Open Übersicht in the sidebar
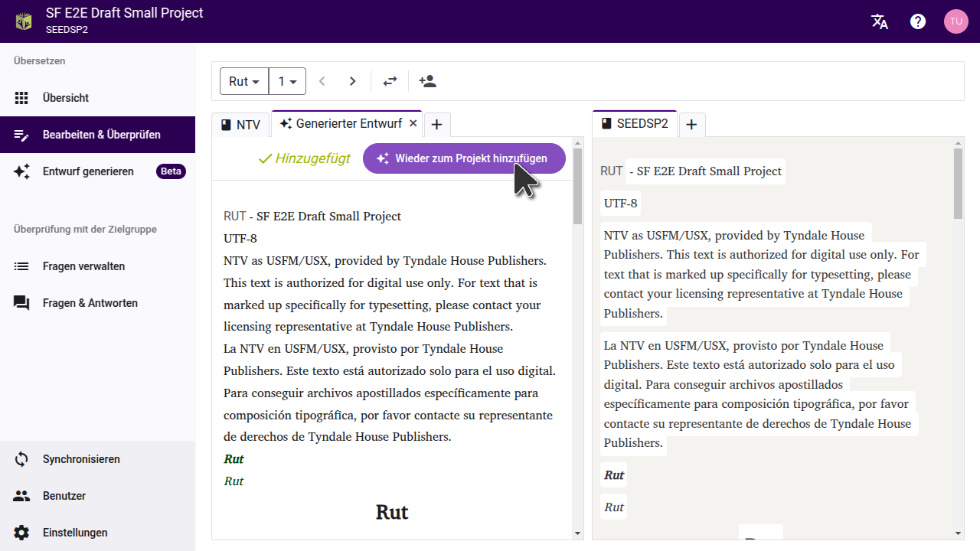The image size is (980, 551). (x=66, y=98)
